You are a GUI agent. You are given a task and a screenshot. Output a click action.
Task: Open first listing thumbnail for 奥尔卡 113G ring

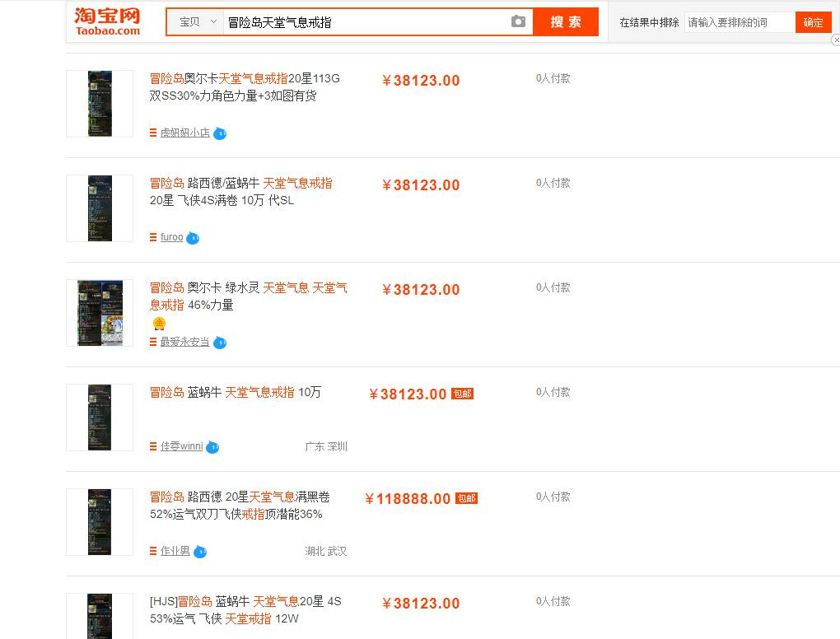(x=100, y=104)
